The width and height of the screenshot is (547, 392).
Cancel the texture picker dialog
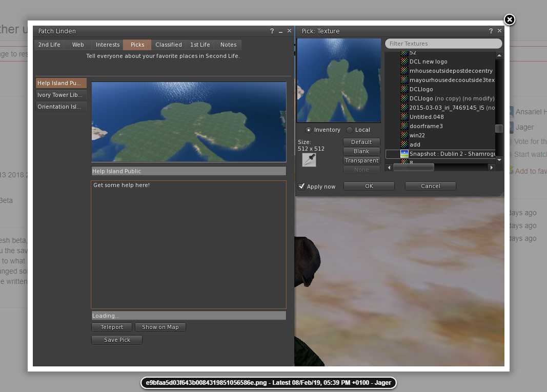(x=431, y=186)
